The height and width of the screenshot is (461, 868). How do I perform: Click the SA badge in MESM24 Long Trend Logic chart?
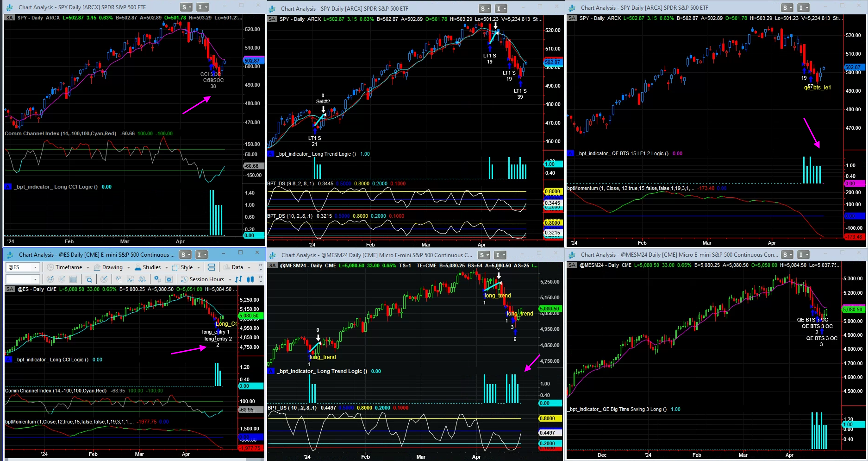272,265
